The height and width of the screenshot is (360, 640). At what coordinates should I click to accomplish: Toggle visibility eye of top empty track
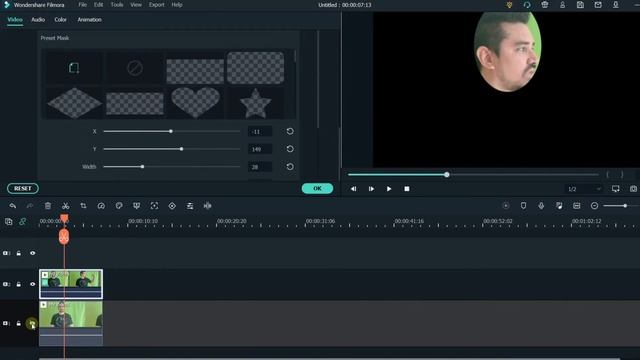32,253
